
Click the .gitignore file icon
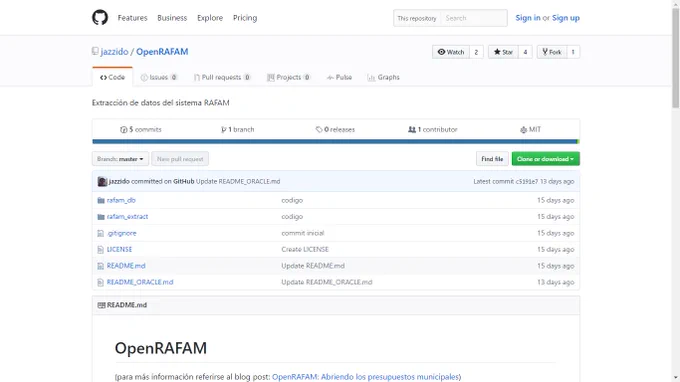[101, 233]
